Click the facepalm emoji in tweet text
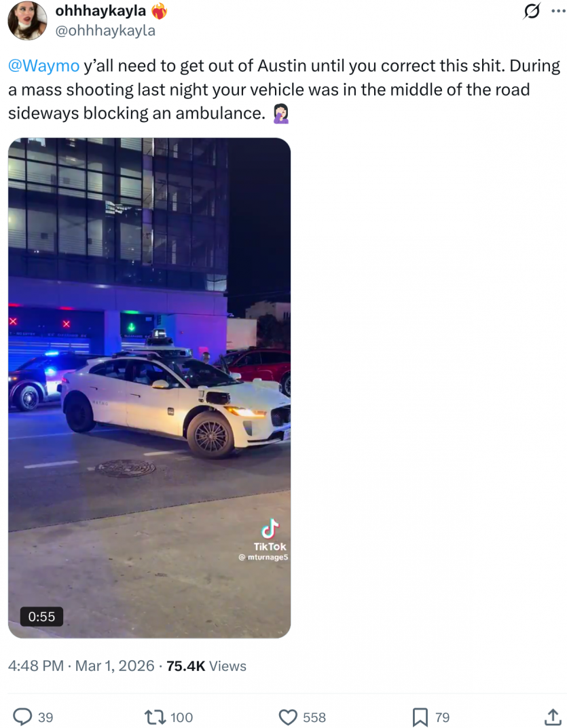The width and height of the screenshot is (567, 728). pos(281,113)
